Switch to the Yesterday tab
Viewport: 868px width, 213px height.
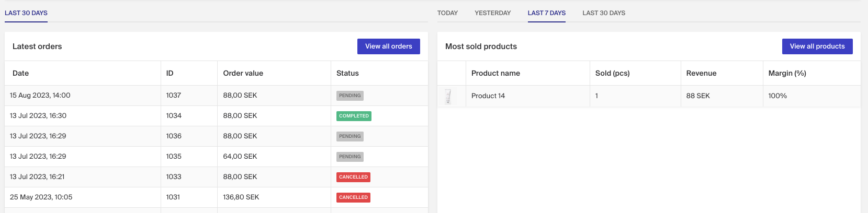point(492,13)
